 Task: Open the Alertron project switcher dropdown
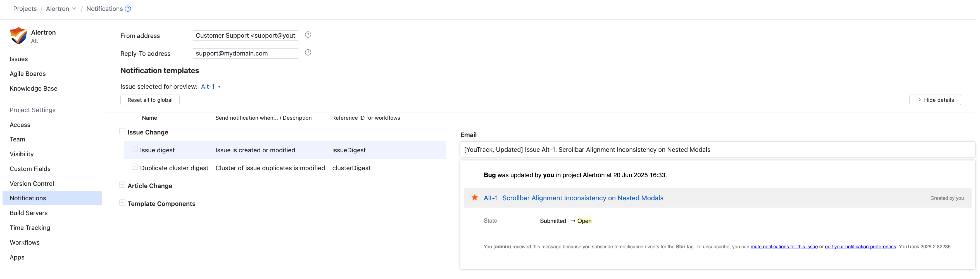[75, 8]
